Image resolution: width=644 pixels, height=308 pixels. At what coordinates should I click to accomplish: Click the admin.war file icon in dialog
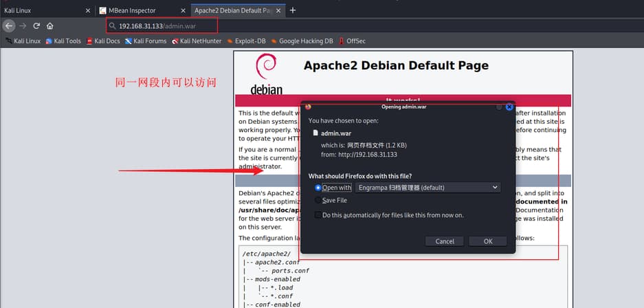[x=315, y=133]
